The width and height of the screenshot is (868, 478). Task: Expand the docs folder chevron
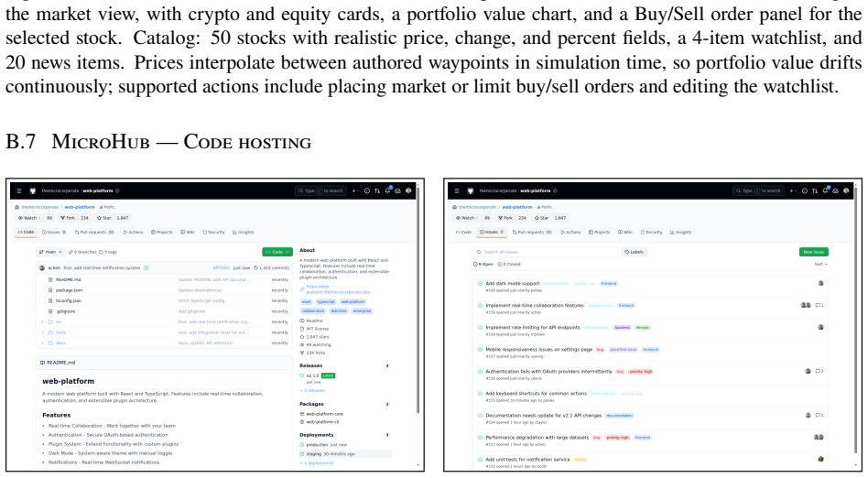[x=43, y=343]
